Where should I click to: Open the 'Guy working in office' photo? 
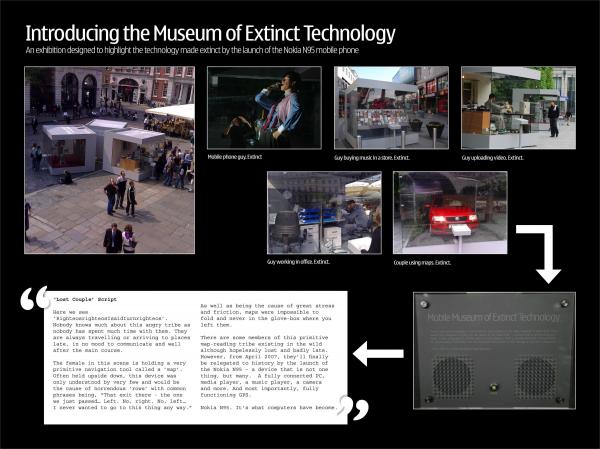[x=324, y=213]
